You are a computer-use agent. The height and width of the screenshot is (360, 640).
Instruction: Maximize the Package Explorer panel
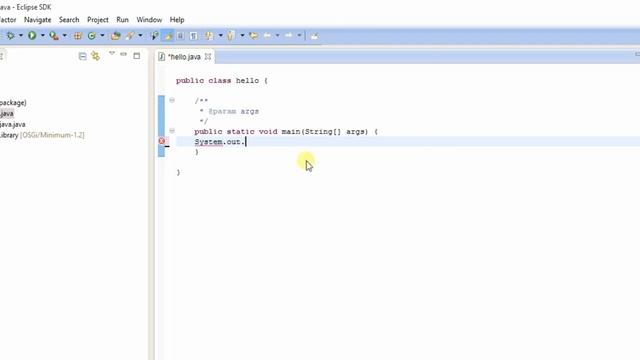coord(137,56)
